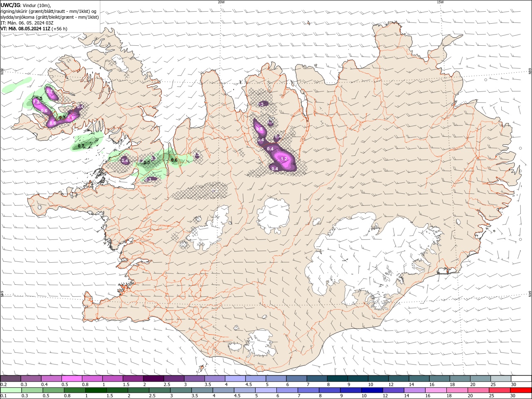This screenshot has height=399, width=532.
Task: Click the UWC/IG title text in the header
Action: click(10, 5)
